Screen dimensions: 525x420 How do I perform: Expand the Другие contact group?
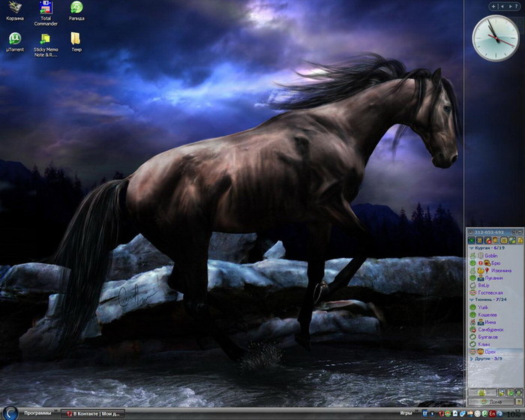pyautogui.click(x=472, y=358)
